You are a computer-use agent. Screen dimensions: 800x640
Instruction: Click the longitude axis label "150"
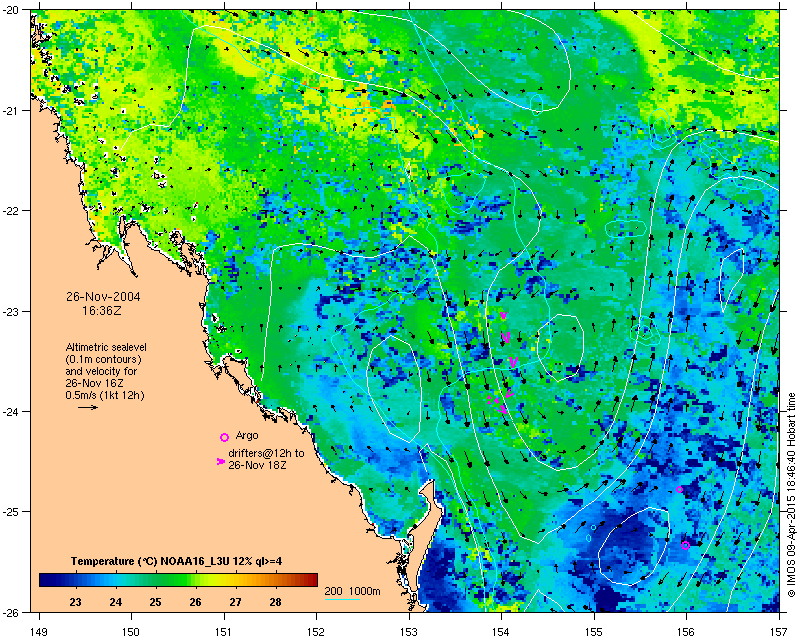[131, 632]
